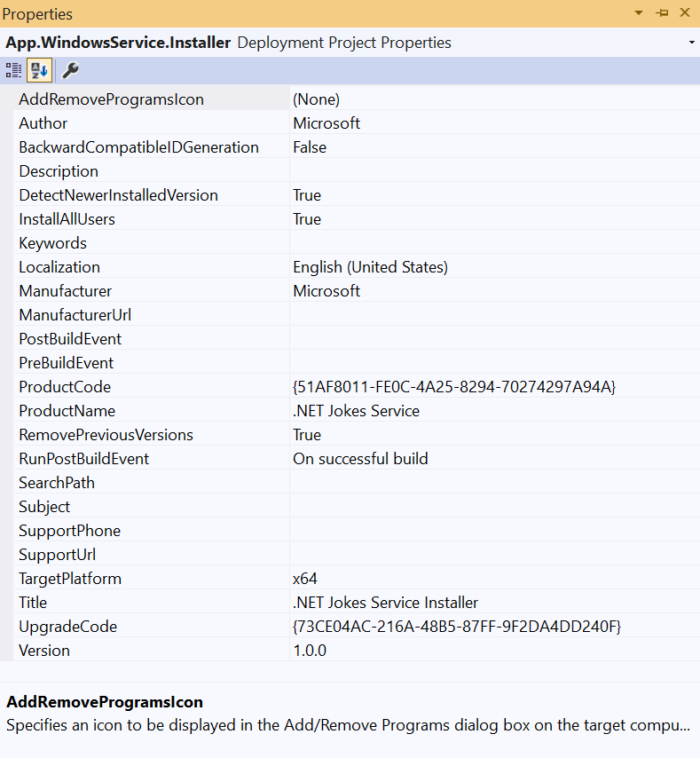Click the empty Keywords value field
The height and width of the screenshot is (758, 700).
[x=495, y=243]
